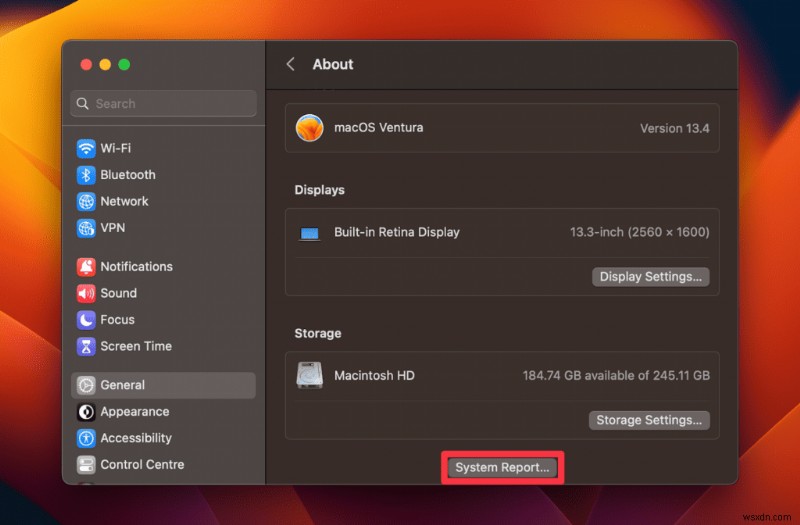Click the About page title
This screenshot has height=525, width=800.
point(333,64)
